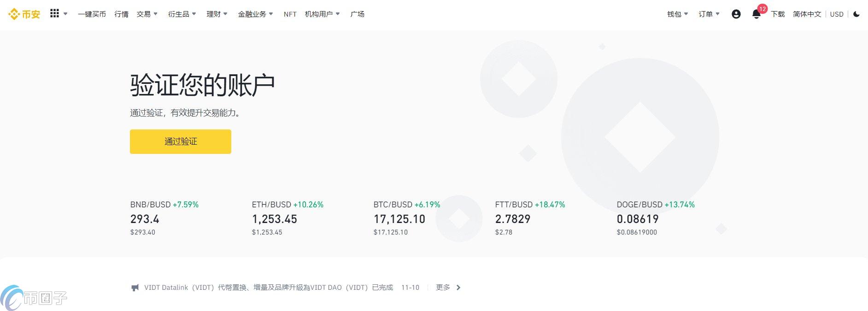The height and width of the screenshot is (311, 868).
Task: Toggle dark mode moon icon
Action: [x=856, y=14]
